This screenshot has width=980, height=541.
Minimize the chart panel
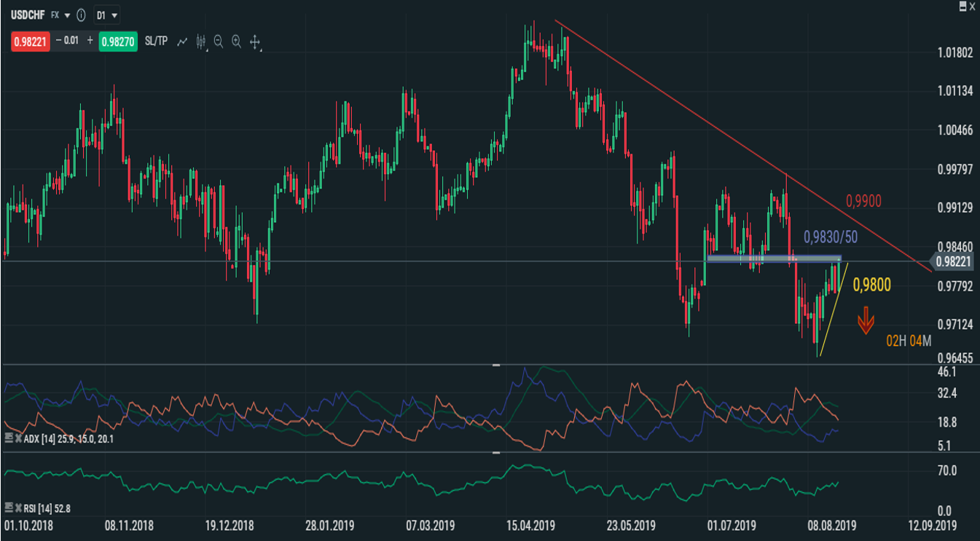click(x=963, y=6)
